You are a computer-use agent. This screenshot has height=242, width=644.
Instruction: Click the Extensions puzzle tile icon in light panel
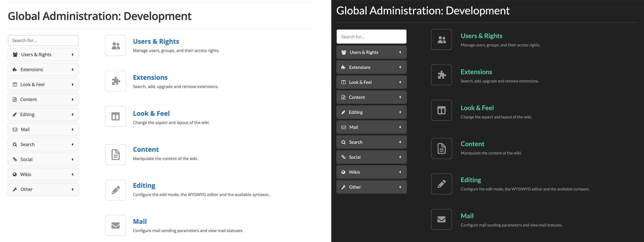(115, 81)
